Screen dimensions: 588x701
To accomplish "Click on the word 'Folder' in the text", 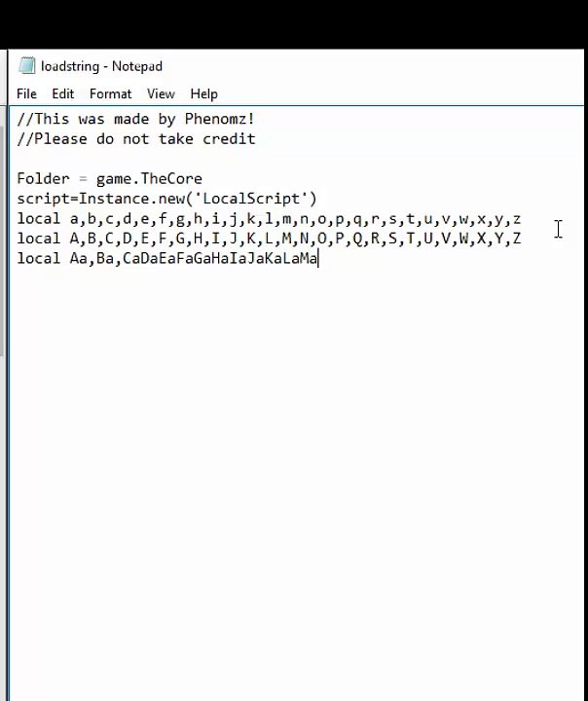I will pos(44,179).
